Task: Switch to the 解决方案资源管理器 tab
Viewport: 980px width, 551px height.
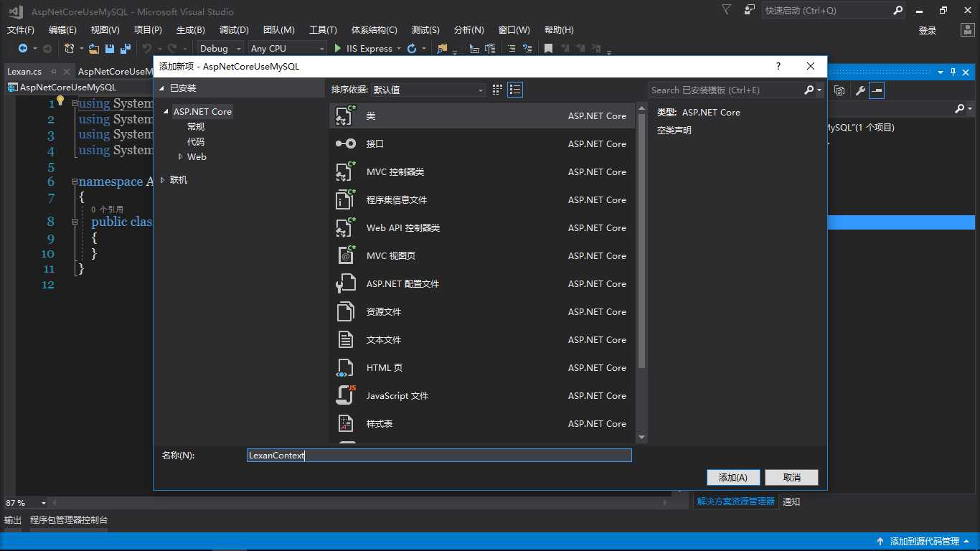Action: (x=736, y=501)
